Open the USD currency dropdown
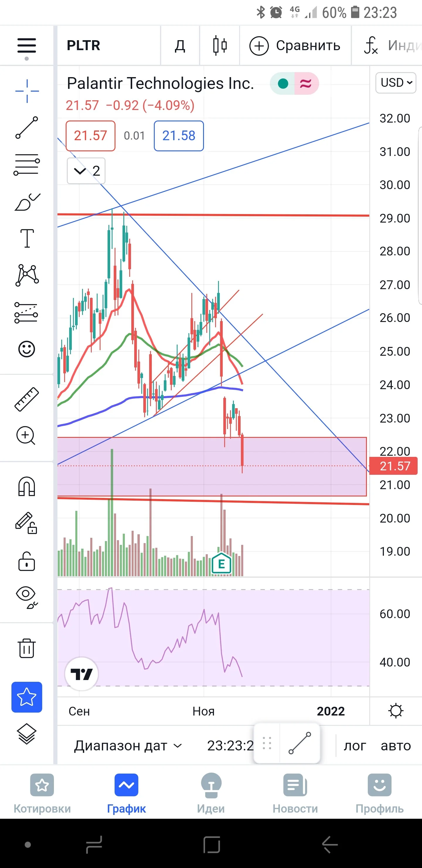Screen dimensions: 422x868 396,83
